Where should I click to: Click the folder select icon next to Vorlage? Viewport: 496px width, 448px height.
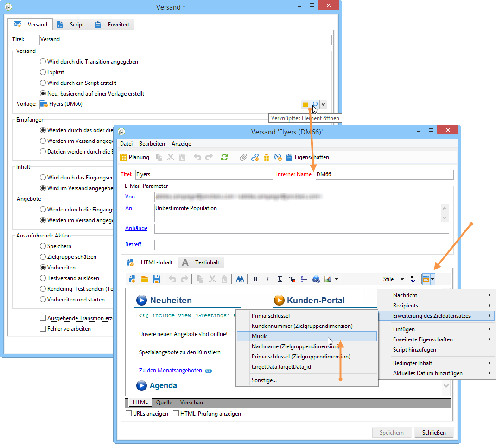coord(305,104)
